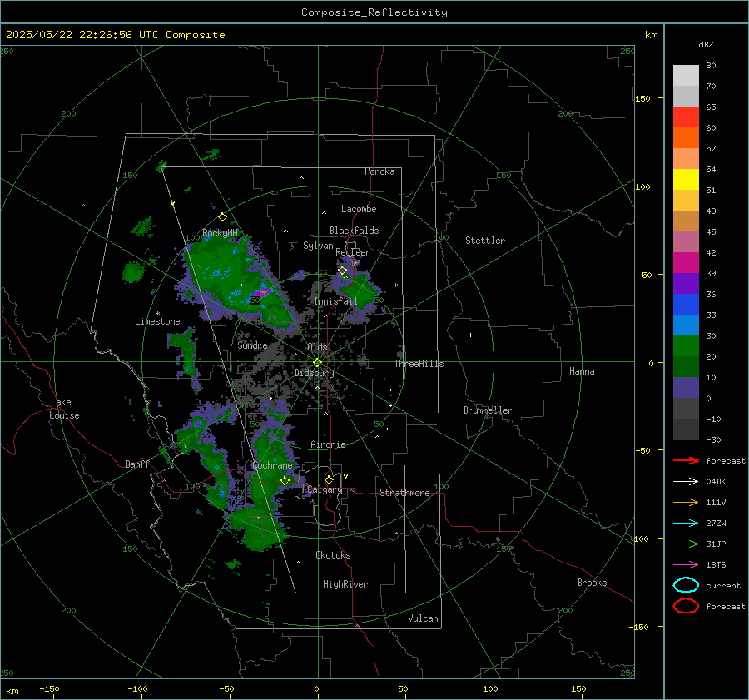
Task: Click the ThreeHills city label
Action: click(x=419, y=364)
